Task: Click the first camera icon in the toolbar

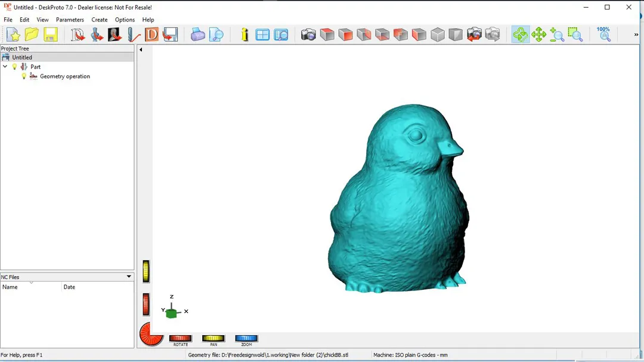Action: pos(308,35)
